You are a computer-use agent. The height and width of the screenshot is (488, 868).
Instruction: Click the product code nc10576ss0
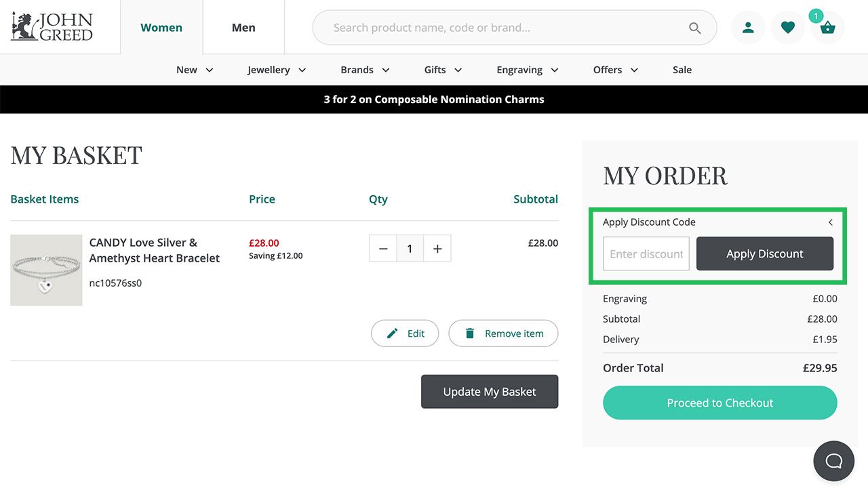pos(115,283)
